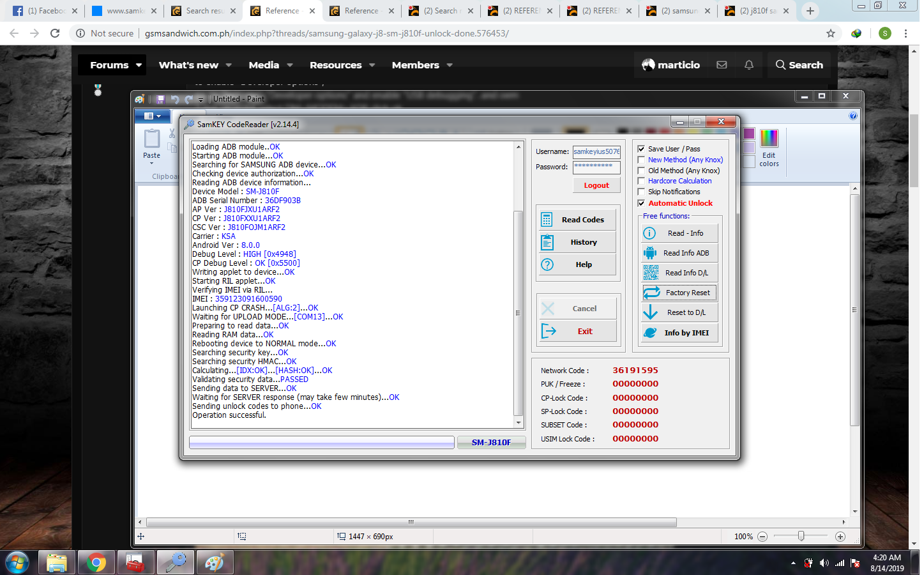Click the log scrollbar up arrow
This screenshot has height=575, width=924.
click(519, 147)
